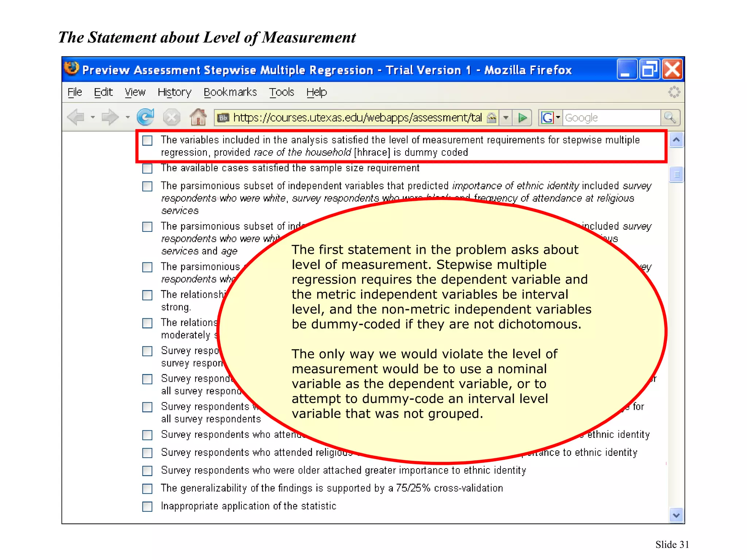Restore down the Firefox window
Viewport: 747px width, 560px height.
pos(649,69)
